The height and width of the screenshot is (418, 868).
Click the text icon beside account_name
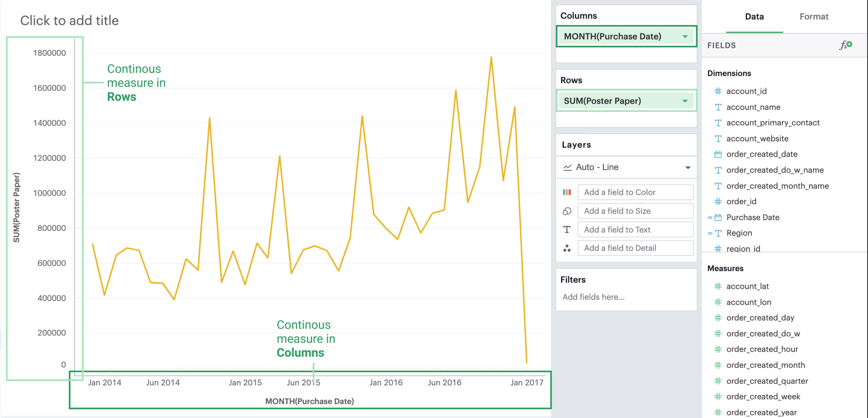pyautogui.click(x=718, y=107)
